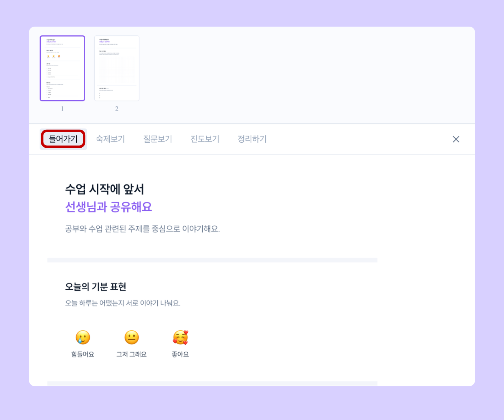Switch to the 숙제보기 tab
504x420 pixels.
coord(111,139)
